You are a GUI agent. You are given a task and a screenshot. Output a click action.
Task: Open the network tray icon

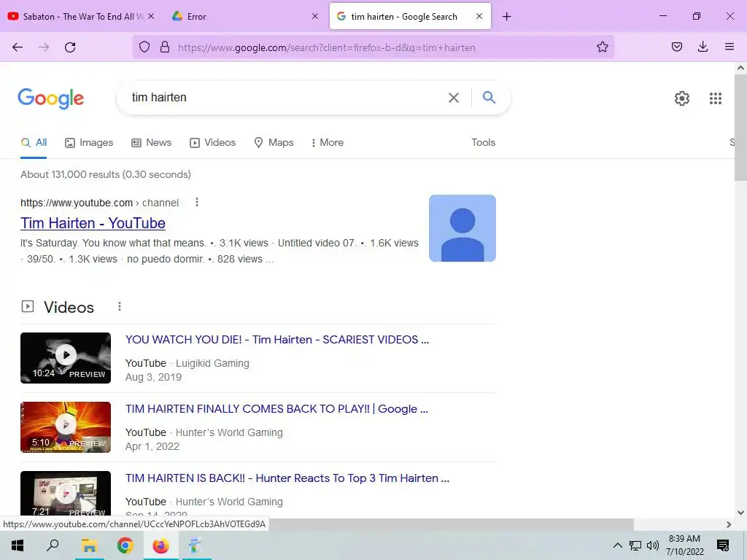tap(635, 545)
